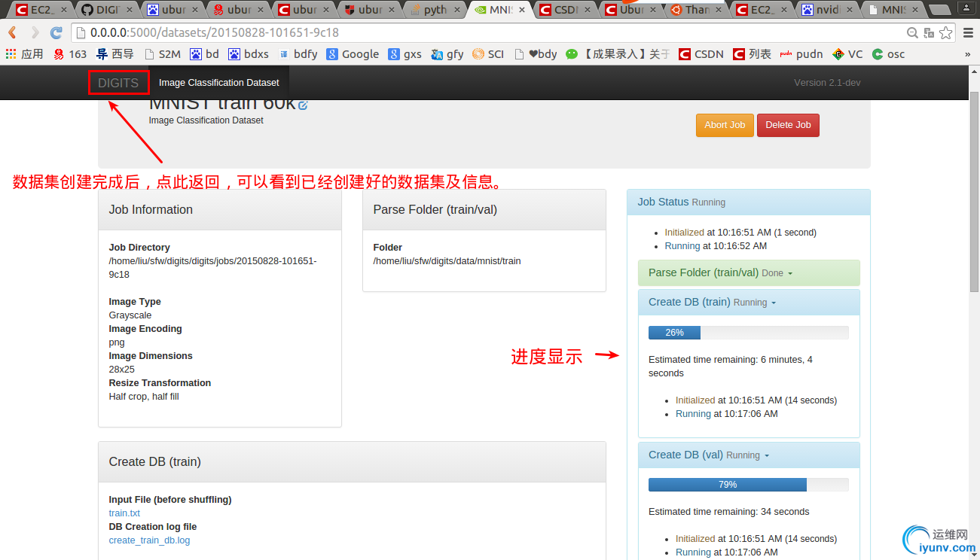This screenshot has width=980, height=560.
Task: Close the pyth tab
Action: (x=456, y=10)
